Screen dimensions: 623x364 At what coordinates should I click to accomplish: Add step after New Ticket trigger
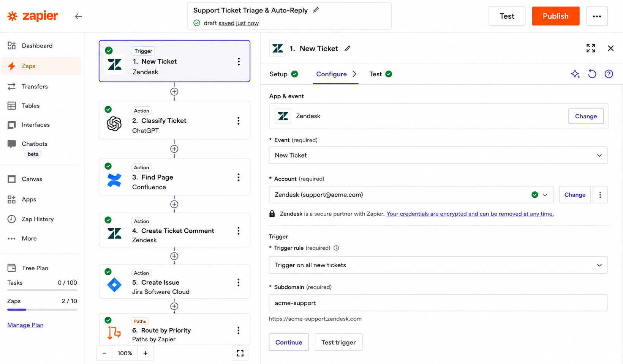tap(174, 92)
